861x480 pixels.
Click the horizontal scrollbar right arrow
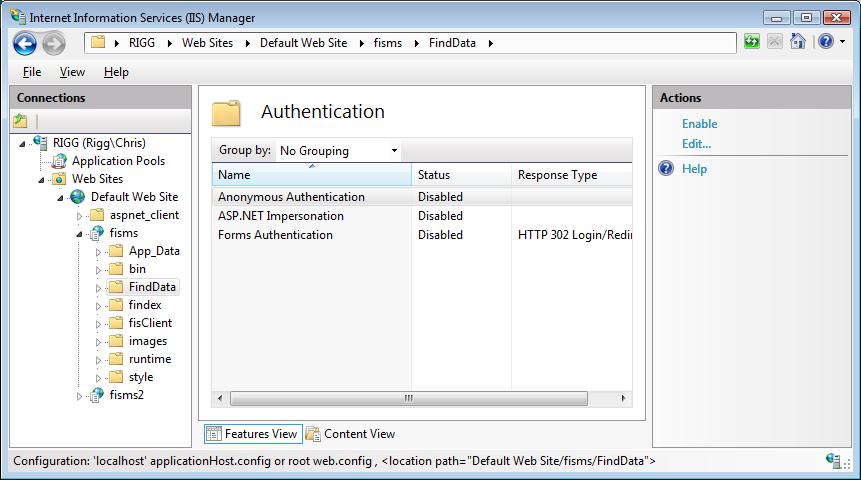(x=623, y=398)
